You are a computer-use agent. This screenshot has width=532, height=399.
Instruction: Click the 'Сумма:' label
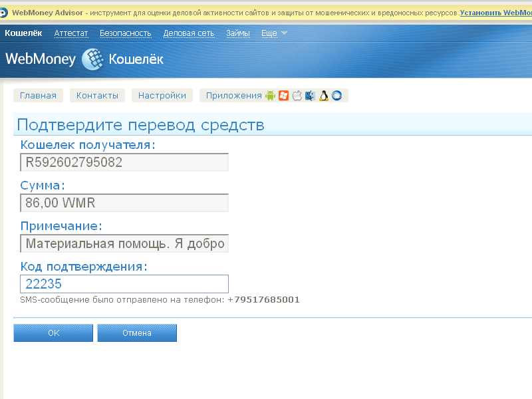click(43, 186)
